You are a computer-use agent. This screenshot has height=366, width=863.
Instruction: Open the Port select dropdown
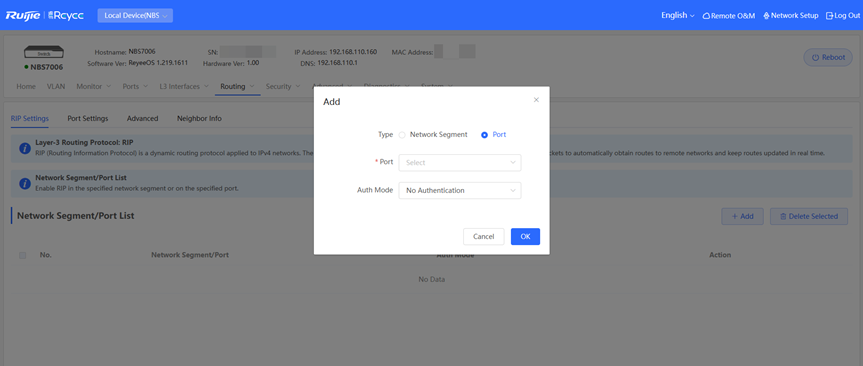coord(460,163)
